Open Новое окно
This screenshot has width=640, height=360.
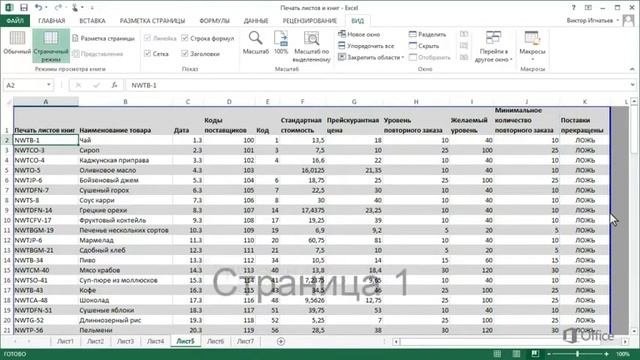tap(359, 34)
